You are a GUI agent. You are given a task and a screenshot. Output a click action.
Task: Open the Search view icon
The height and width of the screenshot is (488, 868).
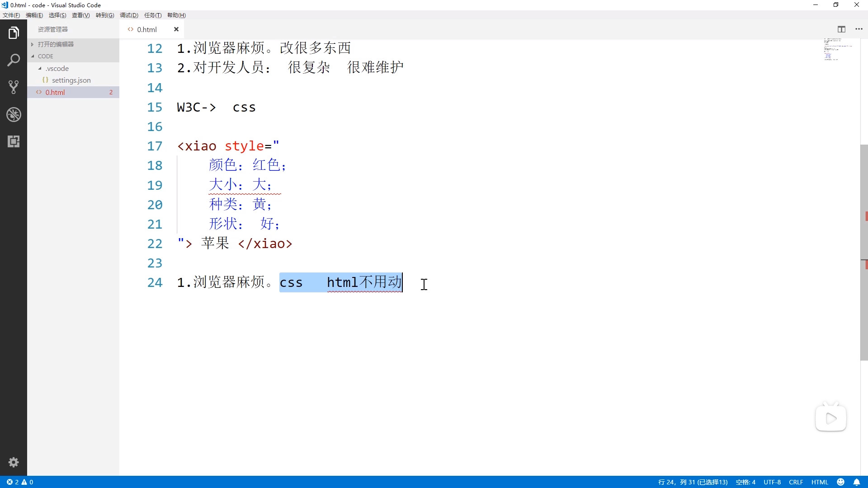(x=14, y=60)
